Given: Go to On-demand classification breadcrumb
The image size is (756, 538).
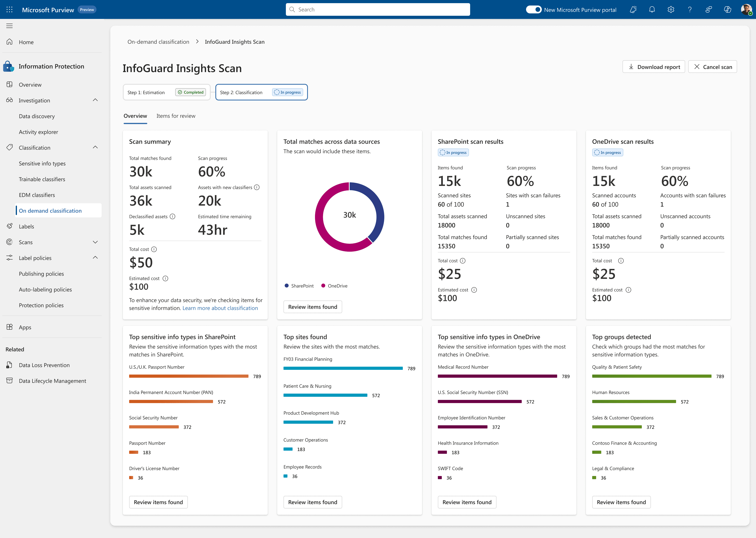Looking at the screenshot, I should pos(158,42).
